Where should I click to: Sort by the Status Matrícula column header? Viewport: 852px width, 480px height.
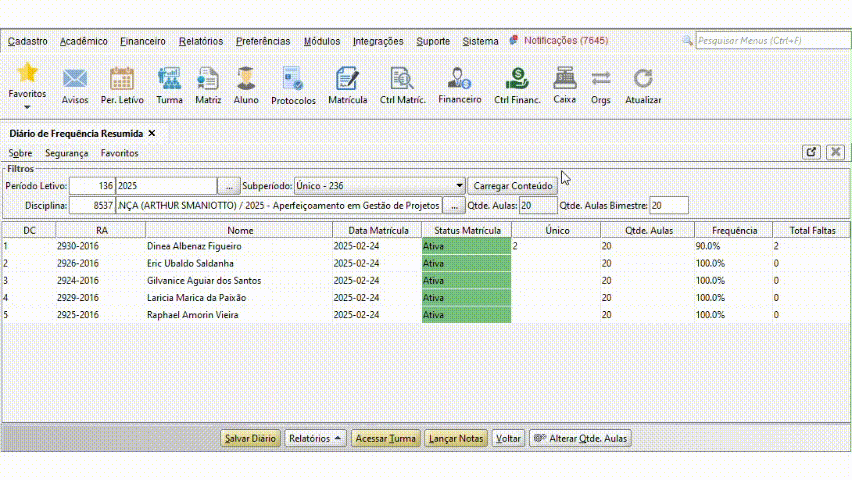tap(467, 230)
